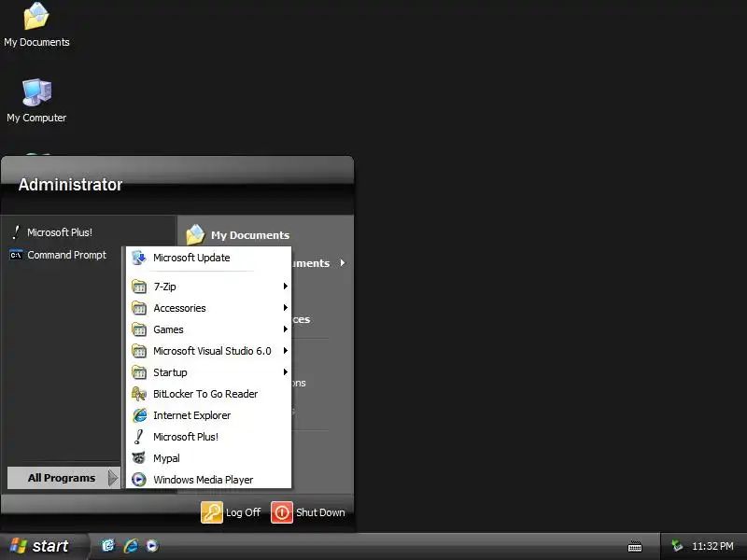Click the Startup folder icon

click(x=138, y=371)
